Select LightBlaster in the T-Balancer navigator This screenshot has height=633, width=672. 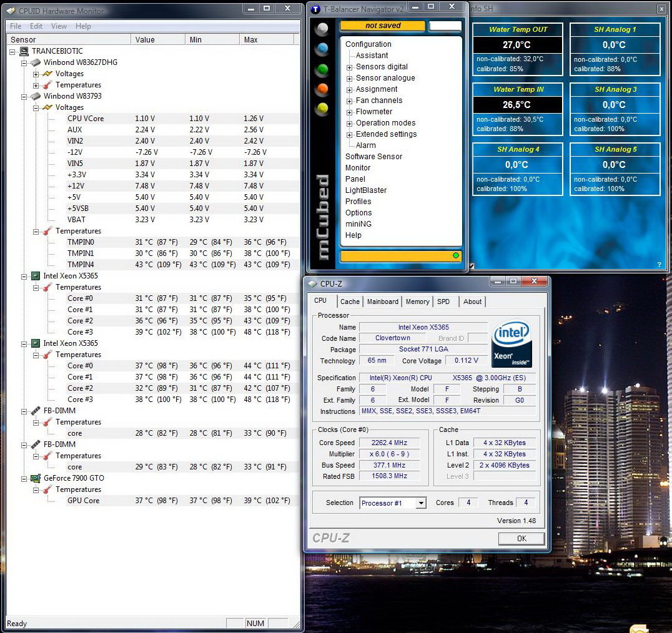click(366, 190)
